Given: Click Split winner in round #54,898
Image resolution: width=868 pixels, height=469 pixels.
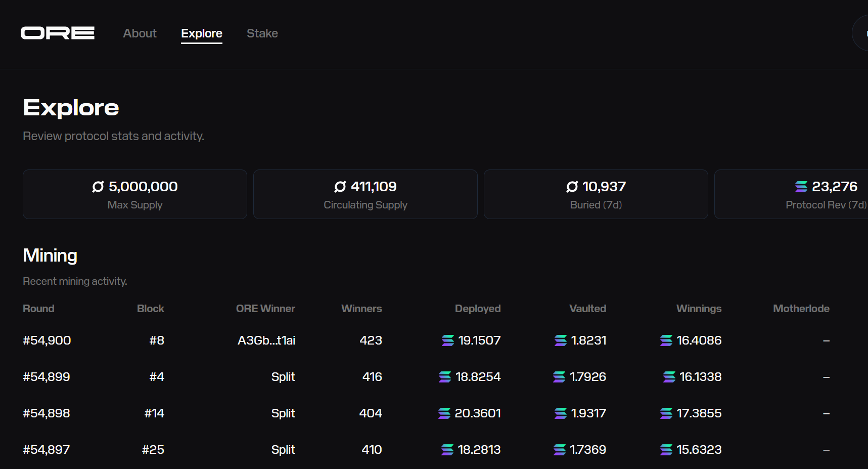Looking at the screenshot, I should (x=283, y=413).
